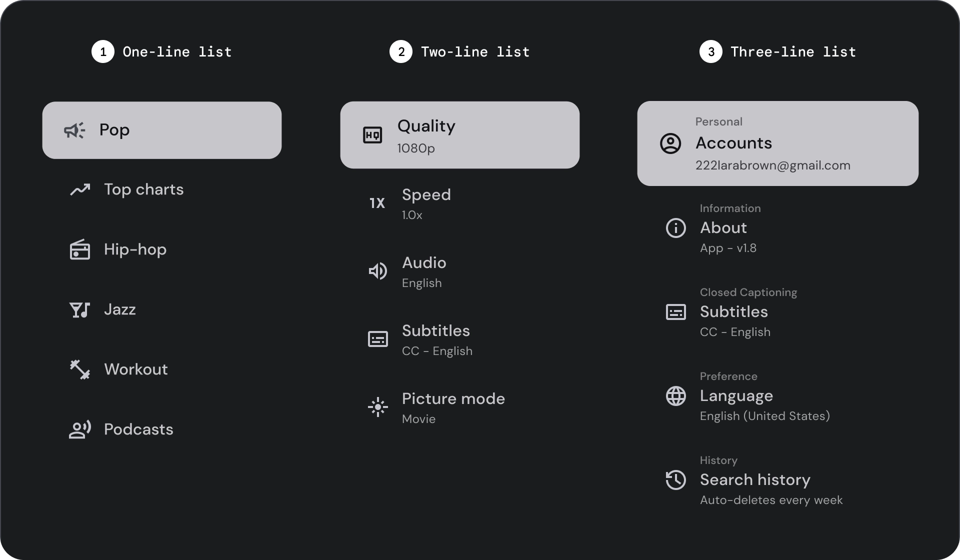960x560 pixels.
Task: Click the Speed 1.0x list item
Action: [x=460, y=203]
